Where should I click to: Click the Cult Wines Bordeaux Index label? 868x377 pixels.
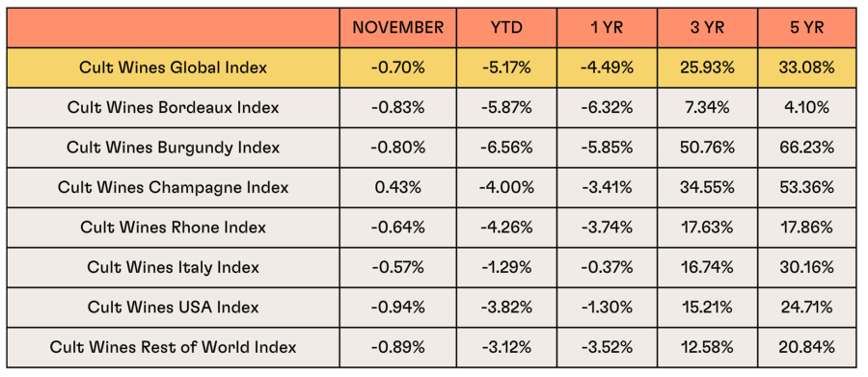(174, 107)
